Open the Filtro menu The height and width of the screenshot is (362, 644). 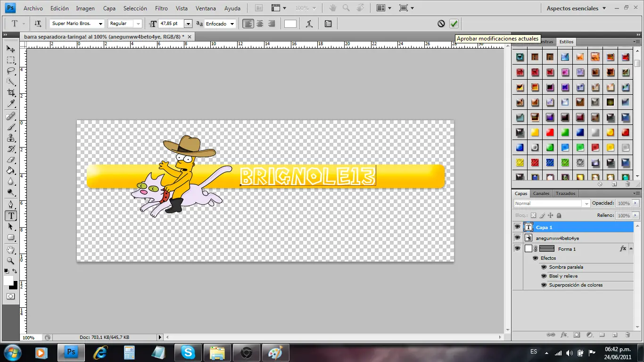coord(161,8)
